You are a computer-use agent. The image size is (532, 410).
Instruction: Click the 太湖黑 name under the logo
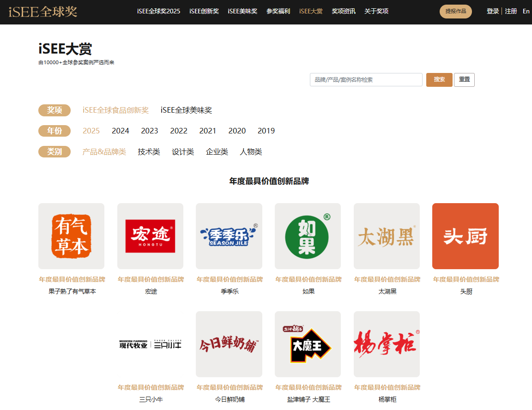(x=387, y=292)
